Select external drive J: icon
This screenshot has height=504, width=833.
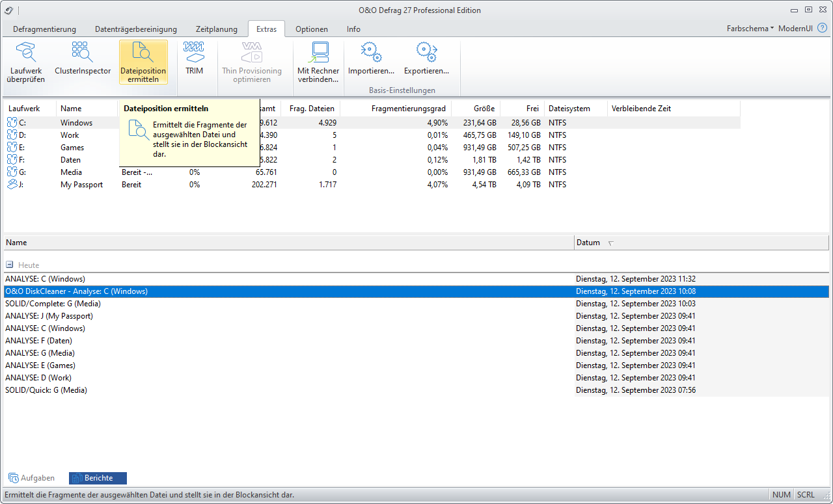pos(12,184)
